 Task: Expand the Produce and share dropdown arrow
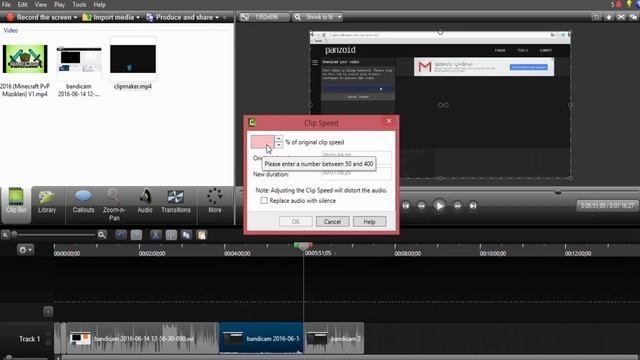click(x=217, y=18)
